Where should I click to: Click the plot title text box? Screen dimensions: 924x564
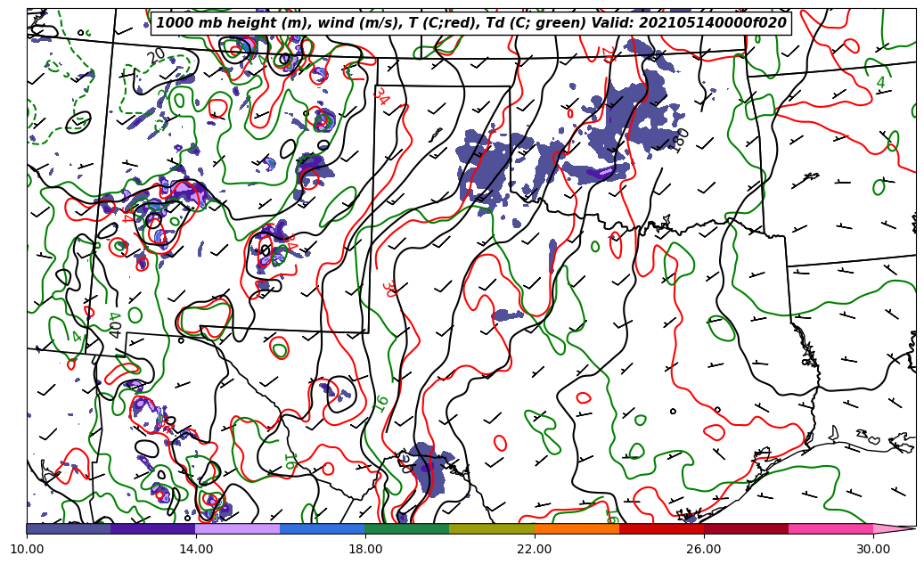pos(470,23)
